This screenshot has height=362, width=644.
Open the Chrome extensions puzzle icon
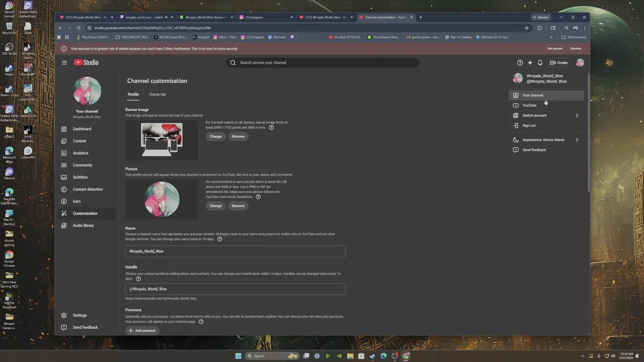(x=540, y=28)
